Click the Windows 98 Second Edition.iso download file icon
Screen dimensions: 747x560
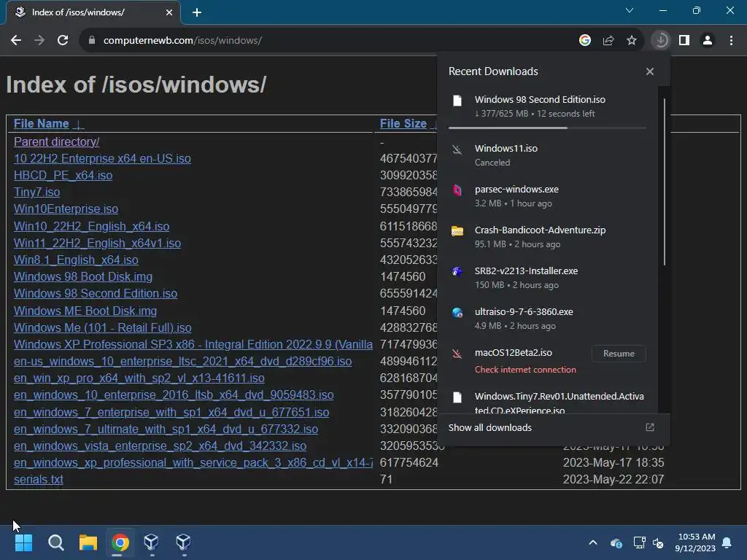click(x=457, y=101)
